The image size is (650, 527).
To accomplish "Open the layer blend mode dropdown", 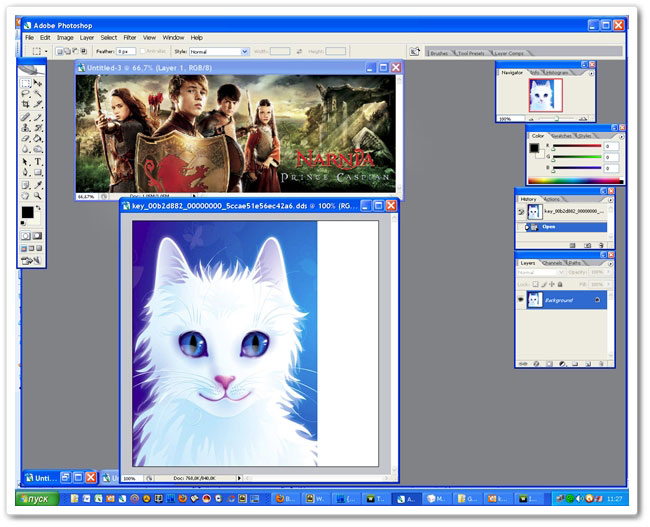I will [x=540, y=272].
